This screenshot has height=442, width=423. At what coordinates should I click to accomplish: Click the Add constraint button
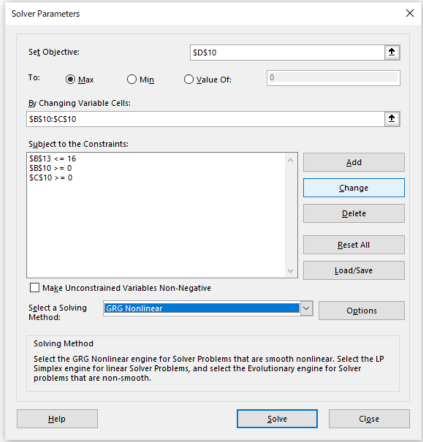[354, 162]
